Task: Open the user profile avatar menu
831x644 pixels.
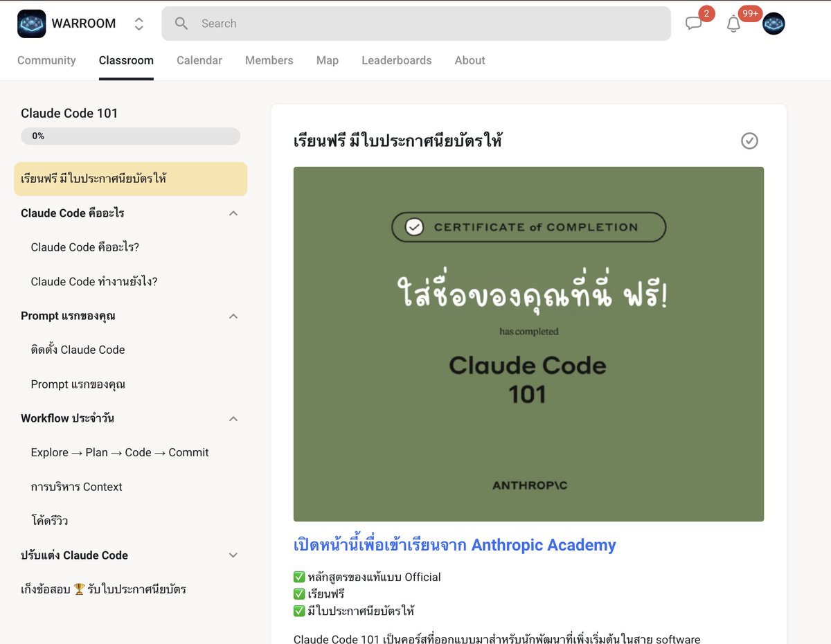Action: (x=774, y=24)
